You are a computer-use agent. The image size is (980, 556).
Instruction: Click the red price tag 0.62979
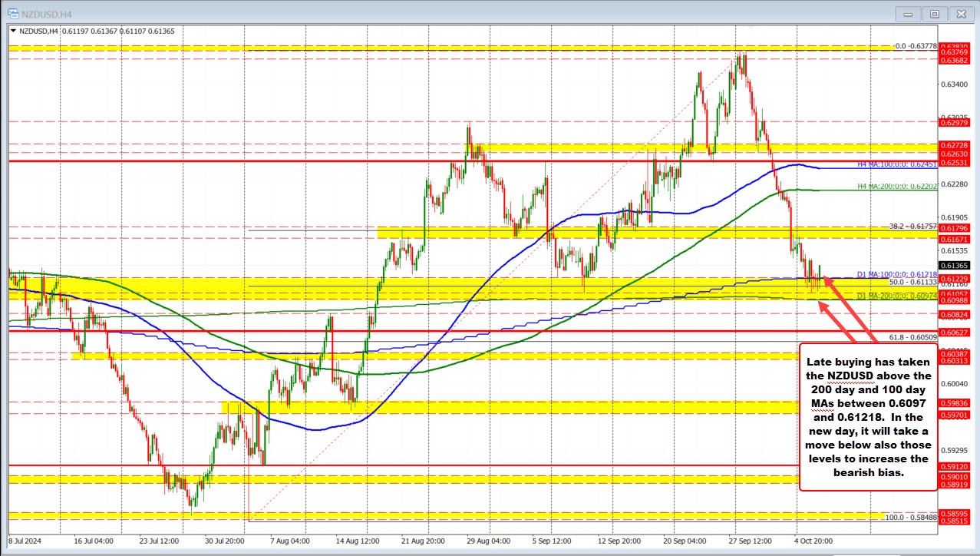click(x=953, y=122)
